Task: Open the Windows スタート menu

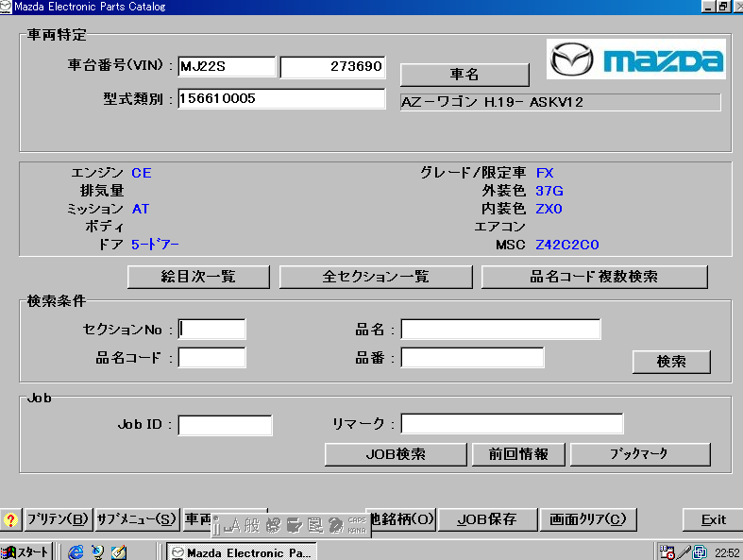Action: click(26, 552)
